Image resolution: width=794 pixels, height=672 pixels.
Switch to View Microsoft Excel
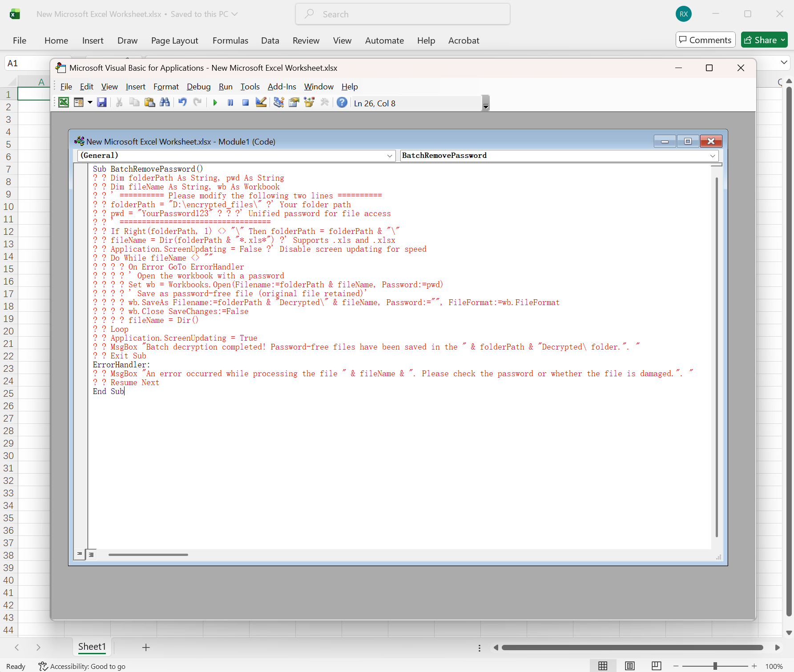[x=64, y=102]
